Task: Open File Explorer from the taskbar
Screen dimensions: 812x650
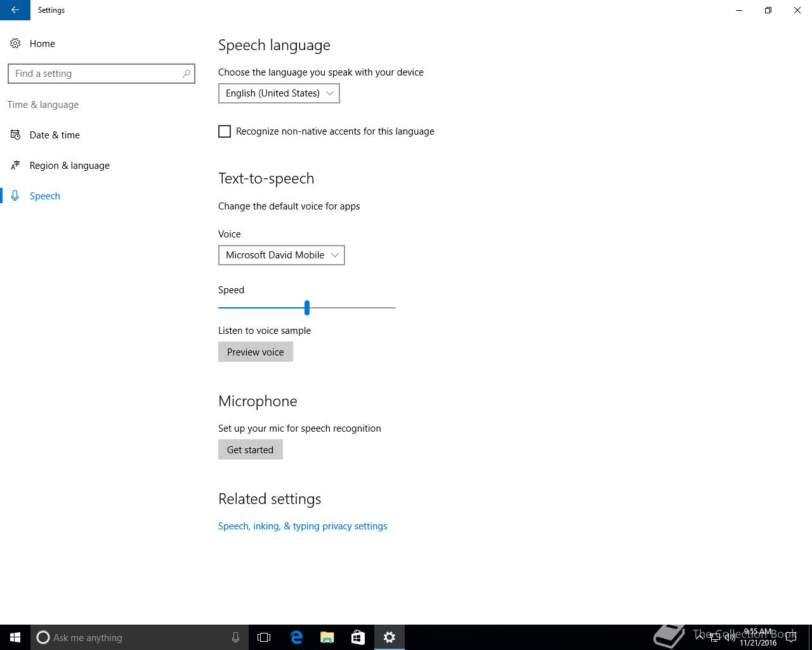Action: (327, 637)
